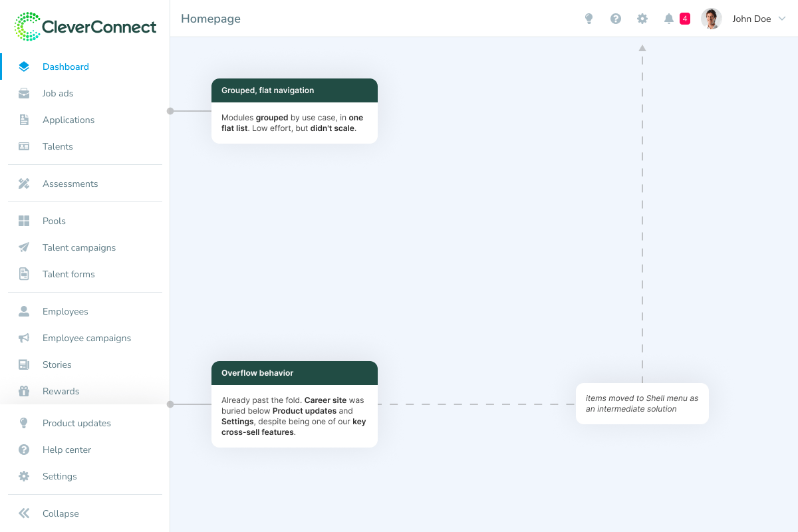The width and height of the screenshot is (798, 532).
Task: Click the CleverConnect logo
Action: tap(85, 27)
